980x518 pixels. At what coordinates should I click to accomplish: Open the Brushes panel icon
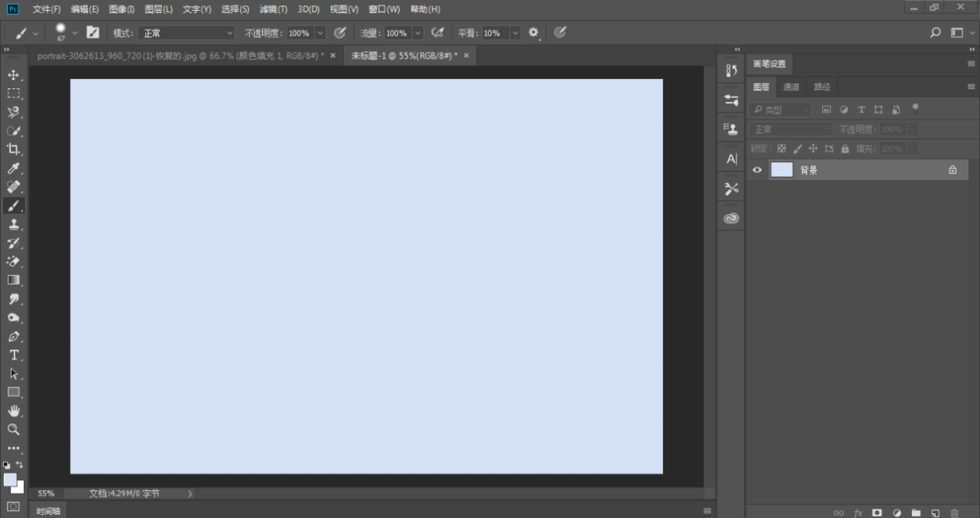(x=731, y=100)
